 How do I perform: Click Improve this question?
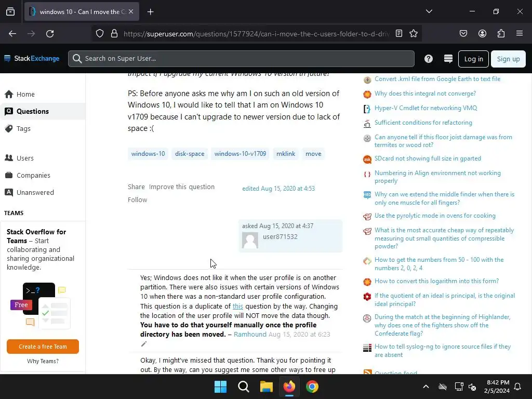click(181, 187)
